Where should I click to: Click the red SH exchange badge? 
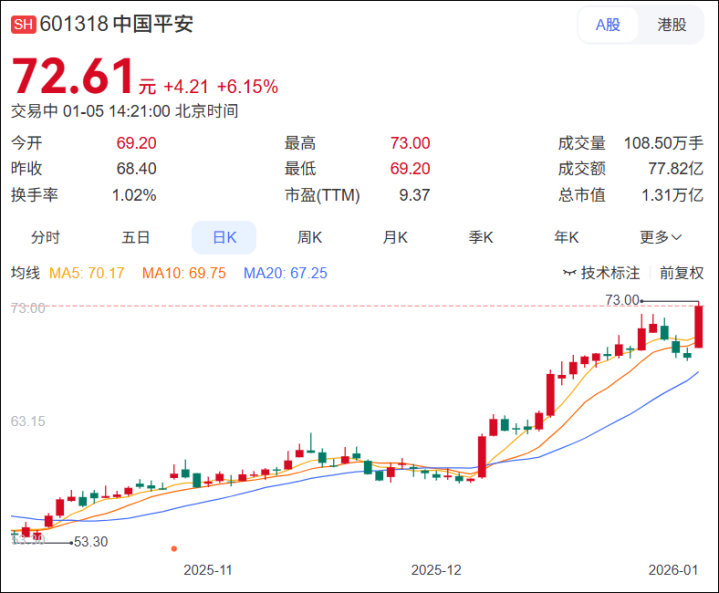[x=23, y=24]
